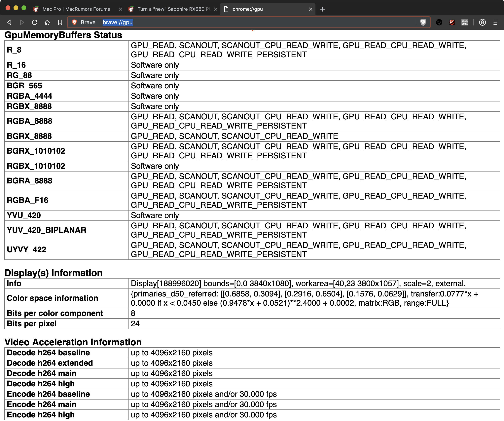Open the Brave hamburger main menu
The width and height of the screenshot is (504, 421).
pos(495,22)
